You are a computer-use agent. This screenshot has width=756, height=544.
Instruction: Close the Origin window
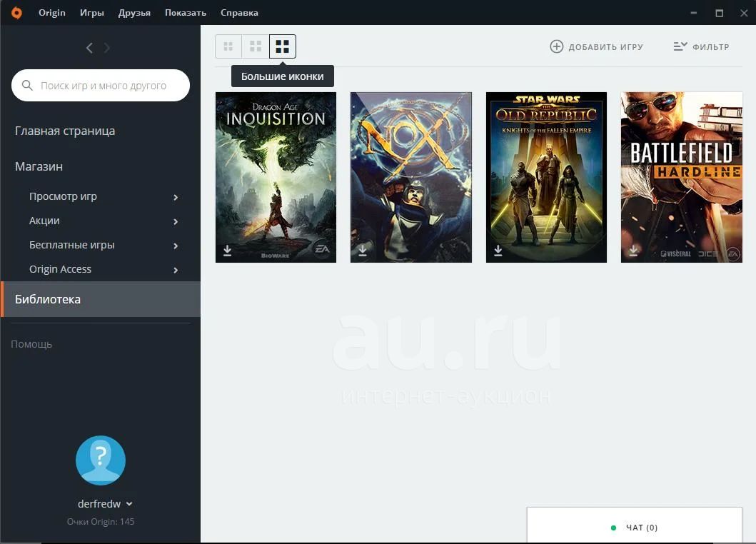click(x=744, y=13)
